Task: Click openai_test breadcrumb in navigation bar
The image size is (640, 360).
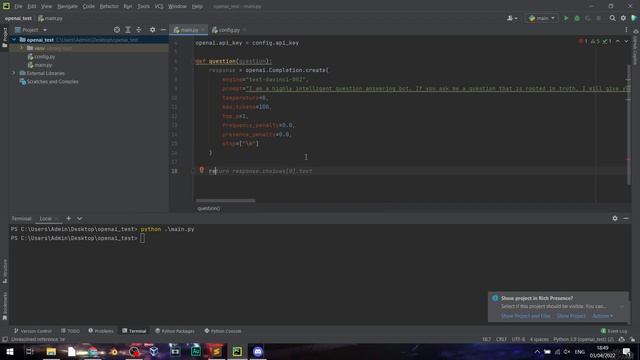Action: pyautogui.click(x=18, y=18)
